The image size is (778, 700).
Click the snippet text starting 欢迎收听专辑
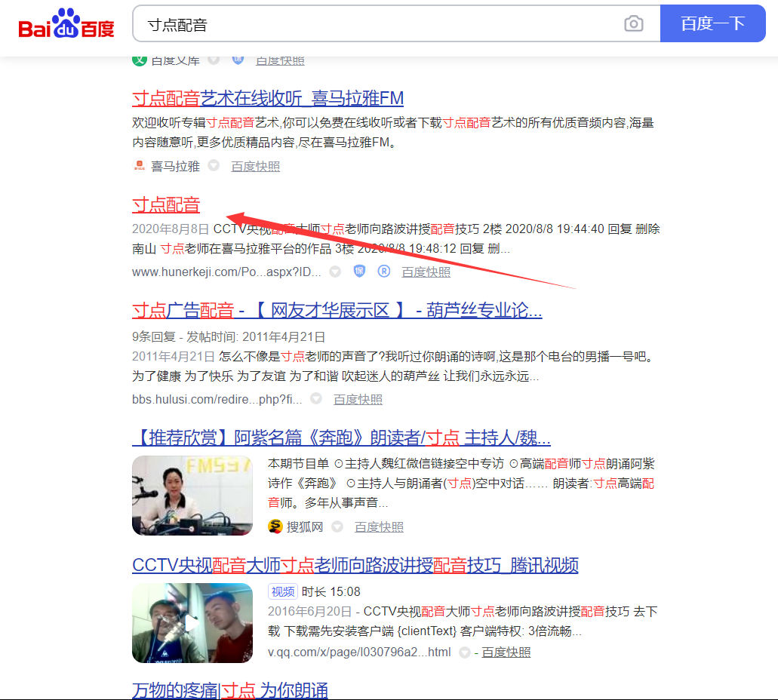click(393, 133)
